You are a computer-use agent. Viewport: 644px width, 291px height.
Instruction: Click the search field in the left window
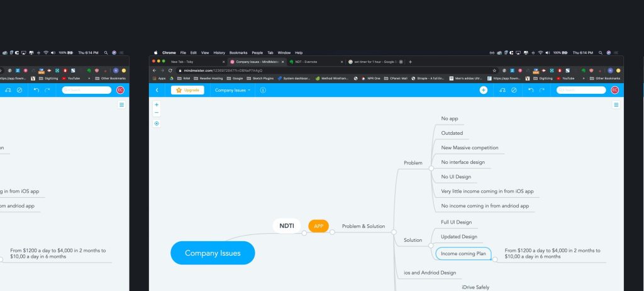pos(86,90)
